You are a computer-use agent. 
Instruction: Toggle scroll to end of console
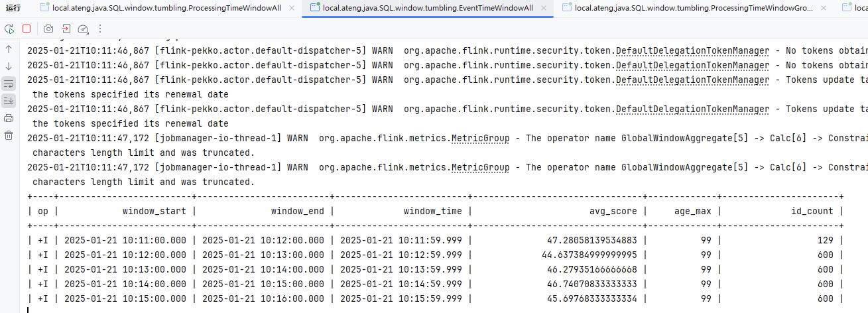coord(9,101)
